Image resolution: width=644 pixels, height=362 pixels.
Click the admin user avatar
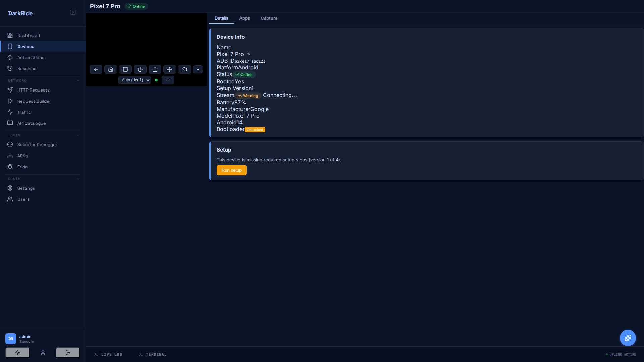(11, 339)
